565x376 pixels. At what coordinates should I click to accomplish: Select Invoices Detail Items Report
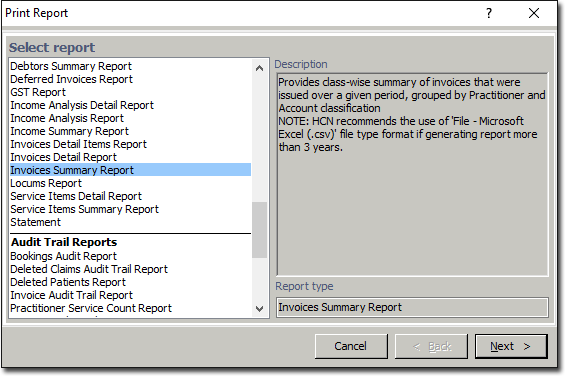(x=79, y=144)
